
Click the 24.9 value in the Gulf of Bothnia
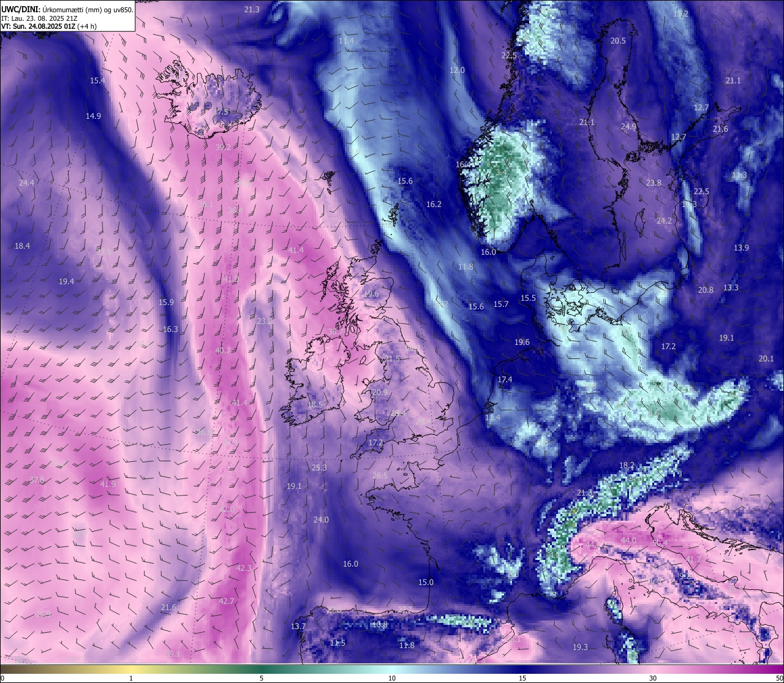(628, 126)
